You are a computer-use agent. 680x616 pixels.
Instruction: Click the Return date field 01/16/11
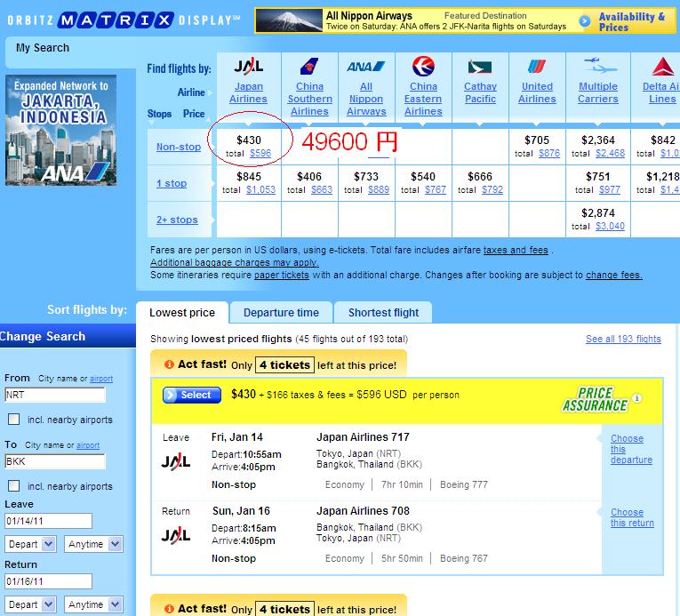tap(48, 581)
